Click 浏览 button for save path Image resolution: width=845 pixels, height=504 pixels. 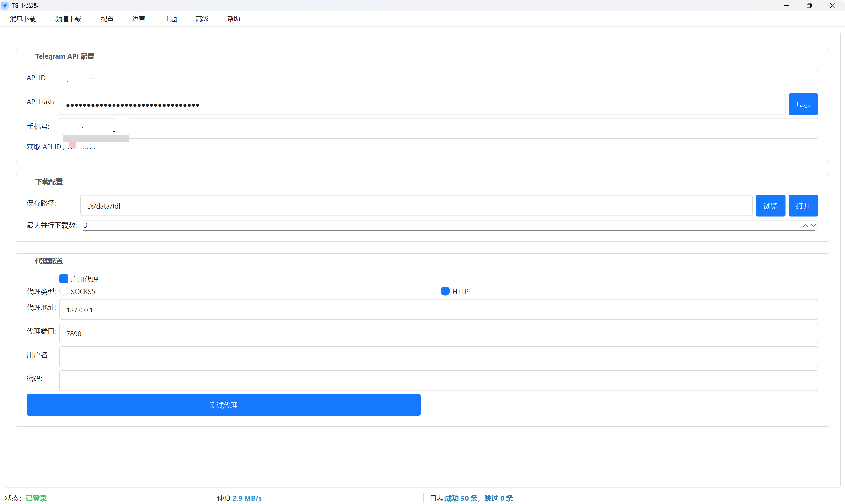[x=770, y=206]
